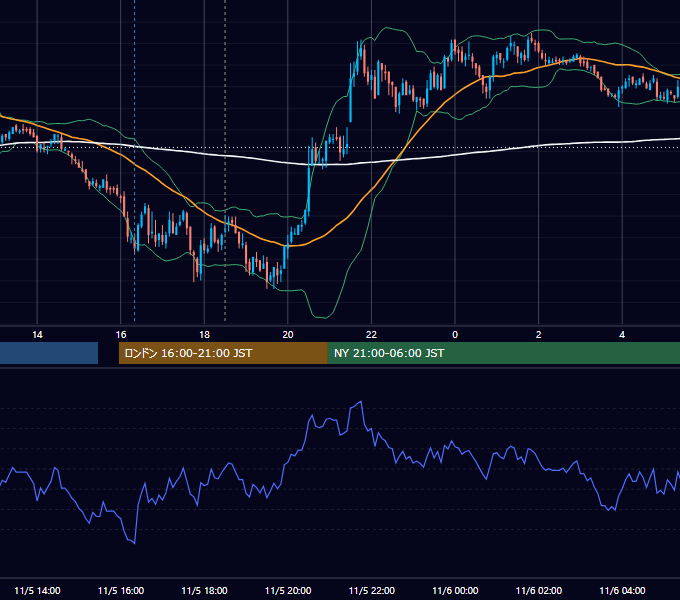Click hour label 22 on upper axis

[x=371, y=335]
